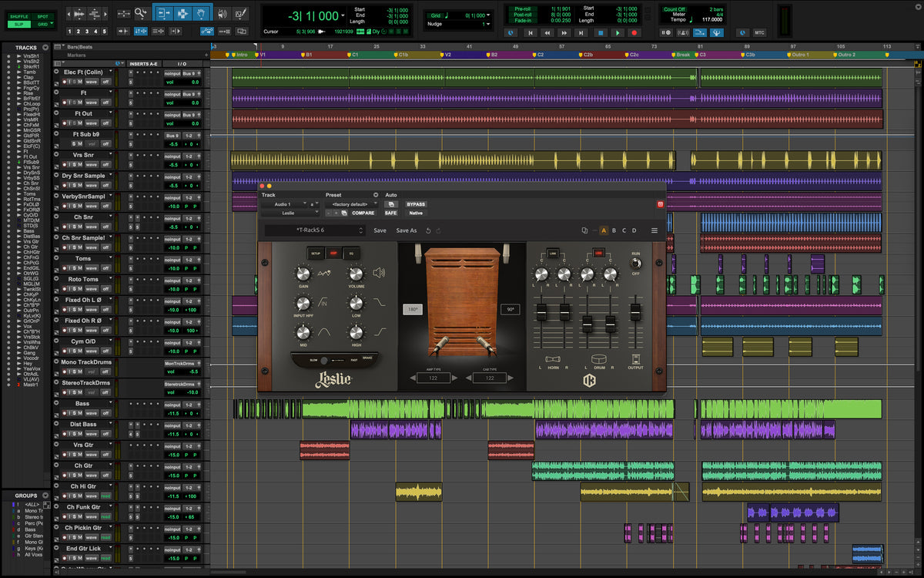The width and height of the screenshot is (924, 578).
Task: Select Mastr1 in the Tracks list
Action: click(x=31, y=384)
